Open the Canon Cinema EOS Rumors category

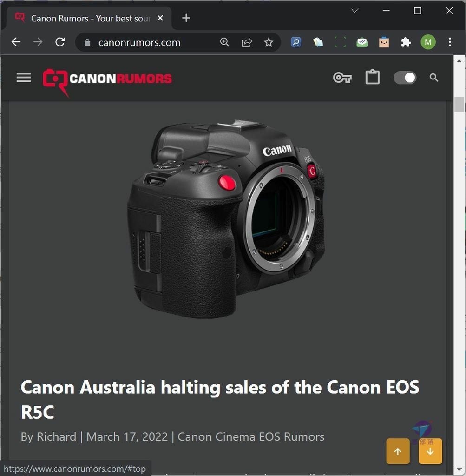pos(251,436)
